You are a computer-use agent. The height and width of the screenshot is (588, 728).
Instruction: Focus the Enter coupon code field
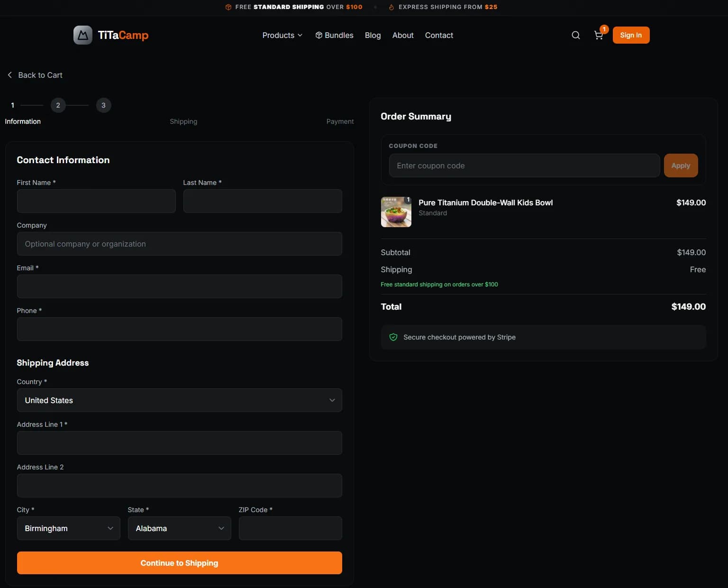524,165
